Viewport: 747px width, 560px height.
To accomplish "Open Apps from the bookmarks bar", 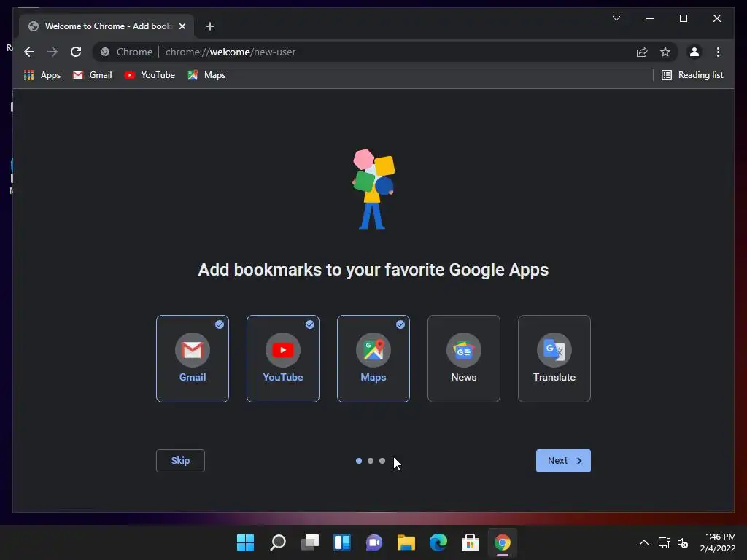I will pyautogui.click(x=42, y=75).
